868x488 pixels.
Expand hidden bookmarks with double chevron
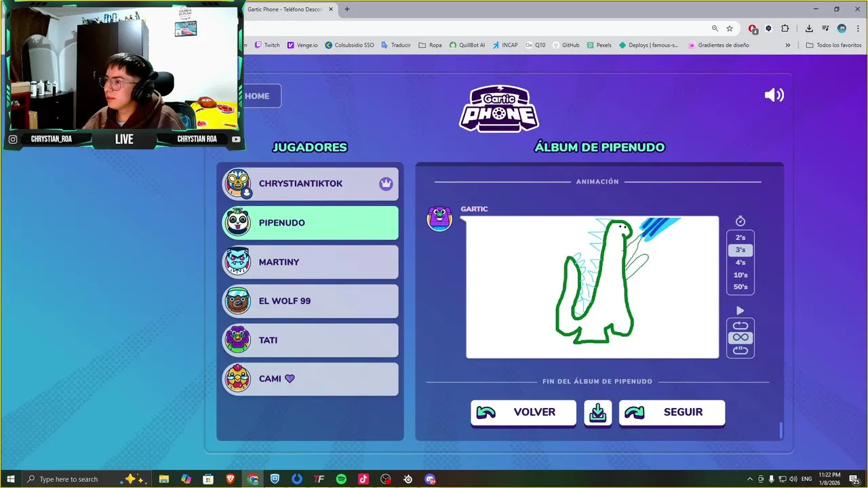click(x=787, y=45)
